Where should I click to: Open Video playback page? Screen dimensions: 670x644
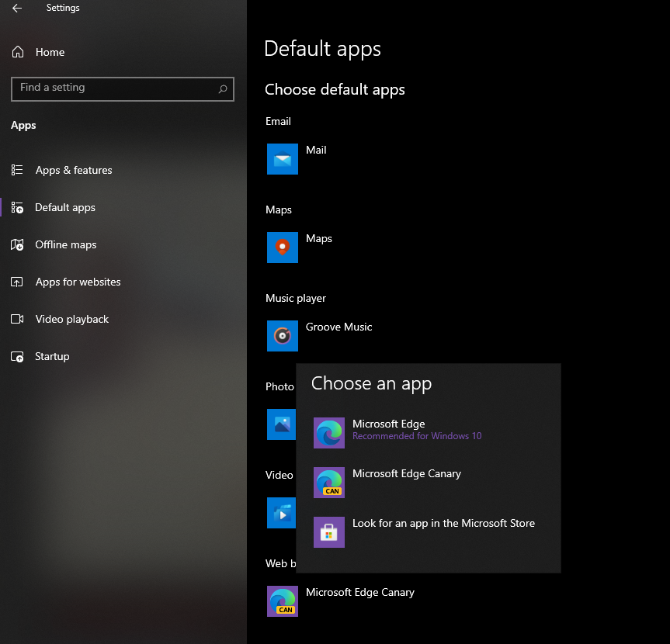[x=71, y=319]
